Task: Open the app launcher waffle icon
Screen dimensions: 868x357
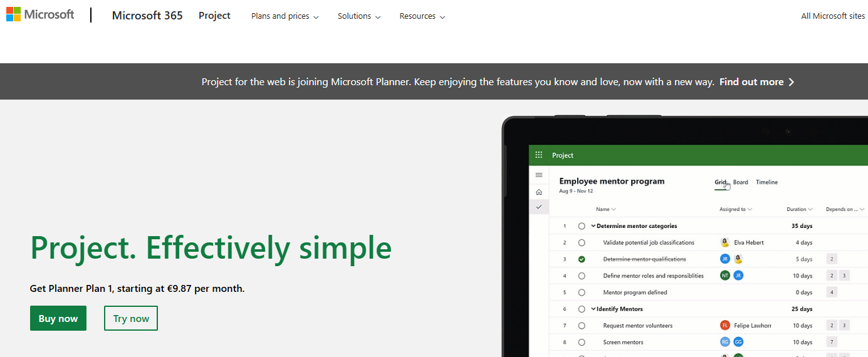Action: (x=539, y=155)
